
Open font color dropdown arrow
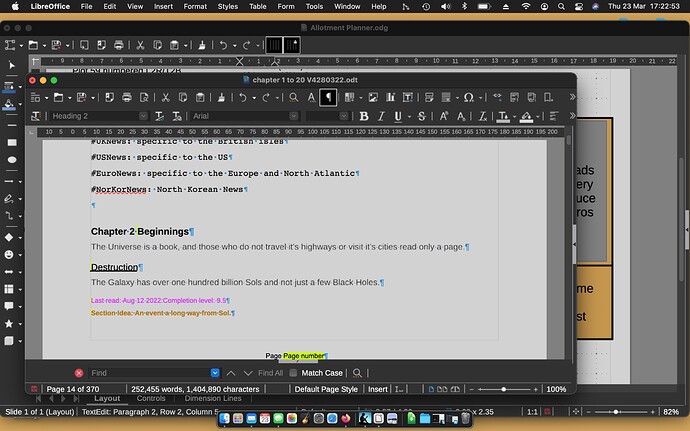[514, 117]
